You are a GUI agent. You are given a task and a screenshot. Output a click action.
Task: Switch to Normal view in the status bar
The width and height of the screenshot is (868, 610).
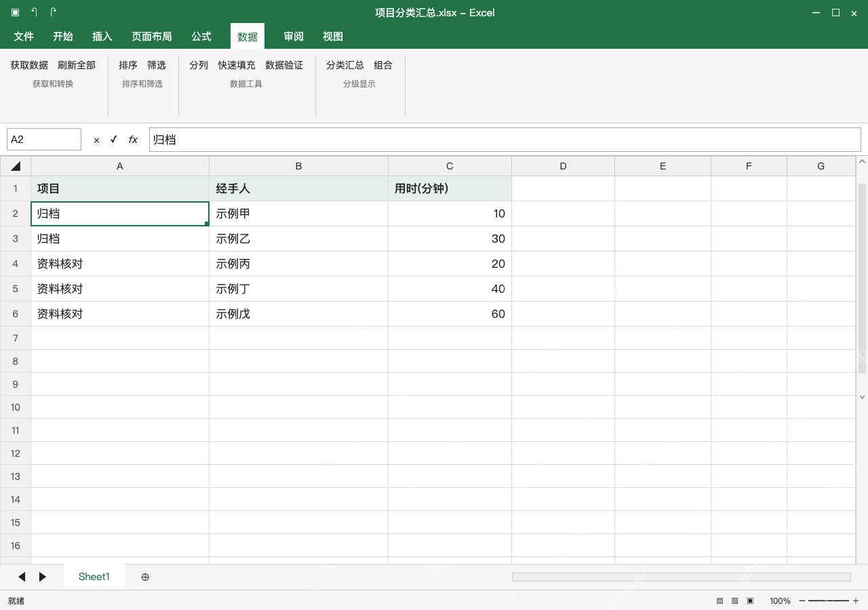(x=719, y=601)
